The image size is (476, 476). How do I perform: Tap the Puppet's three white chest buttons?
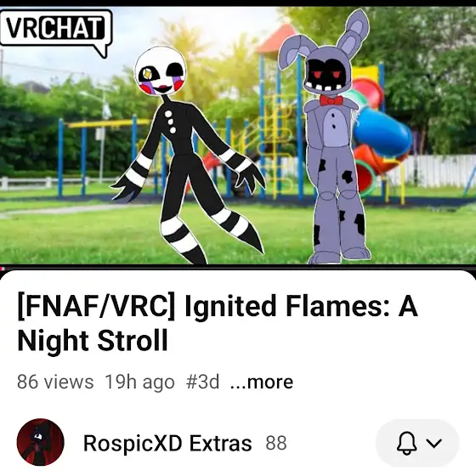tap(170, 122)
